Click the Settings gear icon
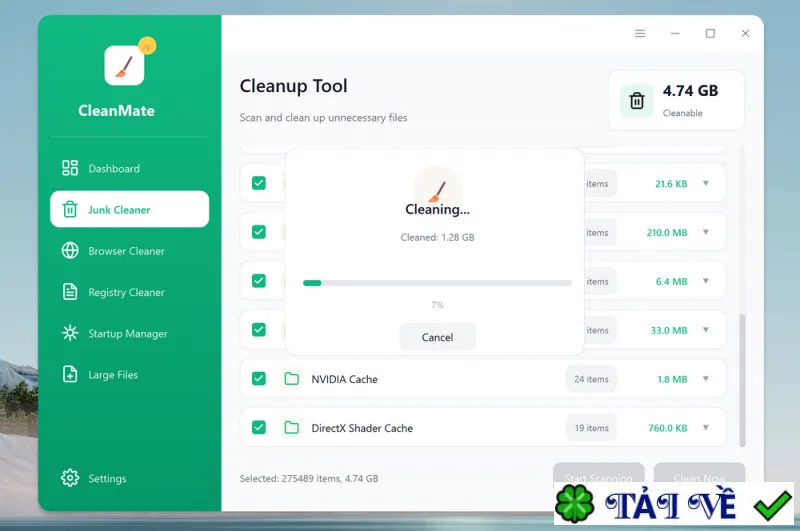The width and height of the screenshot is (800, 531). coord(70,478)
